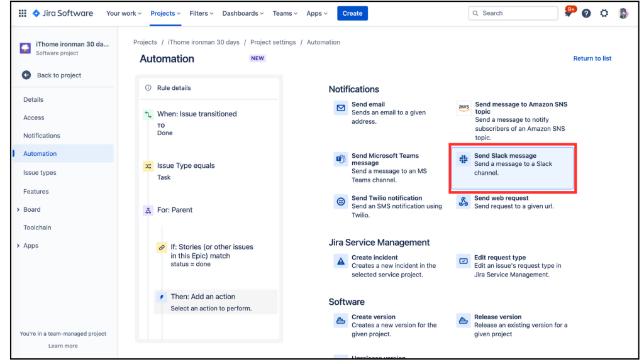Choose the Send email action icon

(x=341, y=108)
